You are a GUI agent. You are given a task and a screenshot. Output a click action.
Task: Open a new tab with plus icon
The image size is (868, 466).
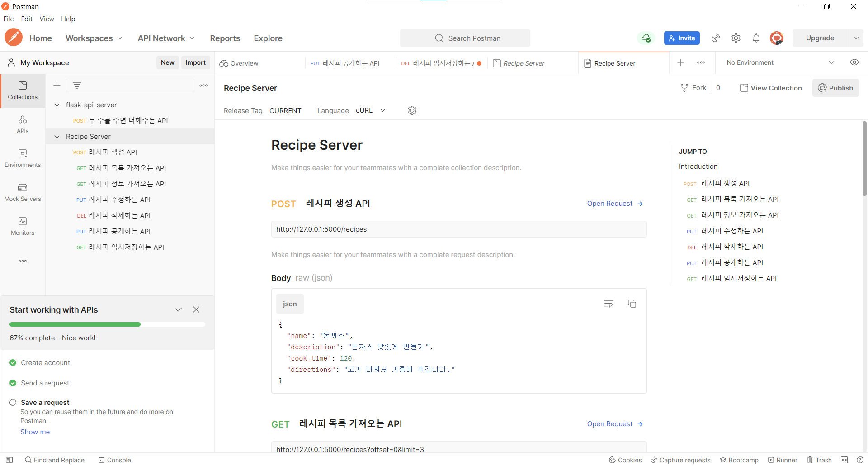pos(681,62)
